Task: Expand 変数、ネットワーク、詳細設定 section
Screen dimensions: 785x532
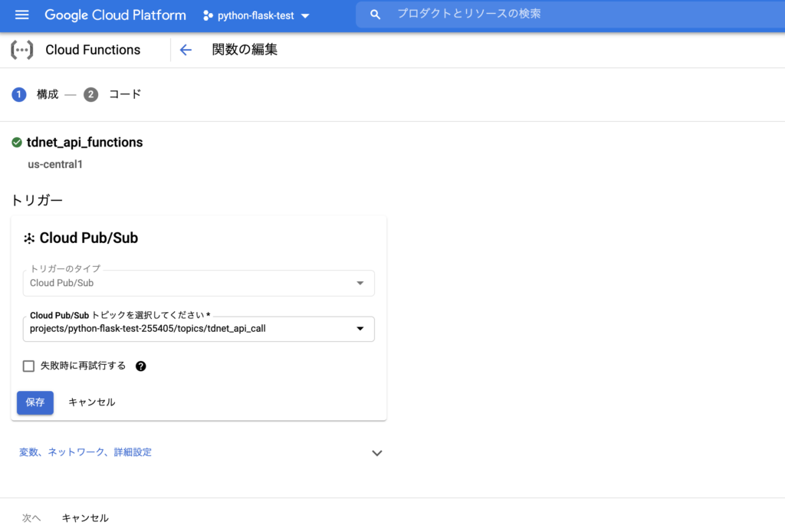Action: [x=85, y=452]
